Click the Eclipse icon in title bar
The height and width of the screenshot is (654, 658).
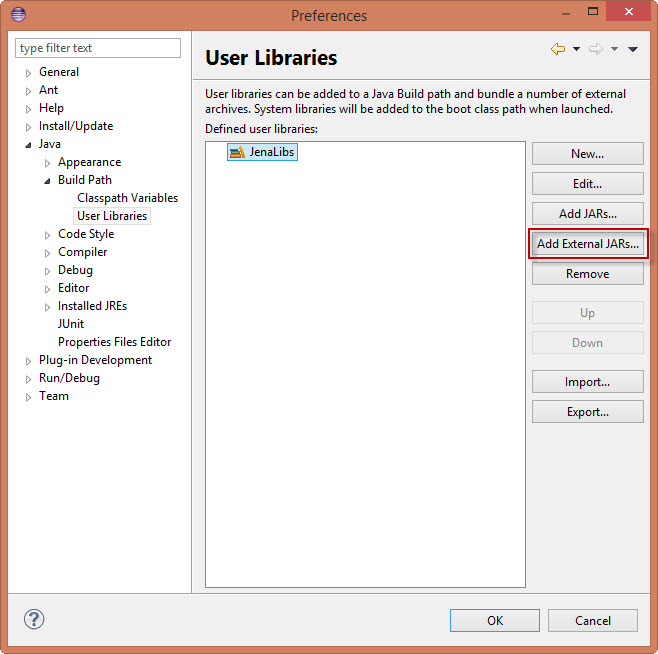(18, 14)
